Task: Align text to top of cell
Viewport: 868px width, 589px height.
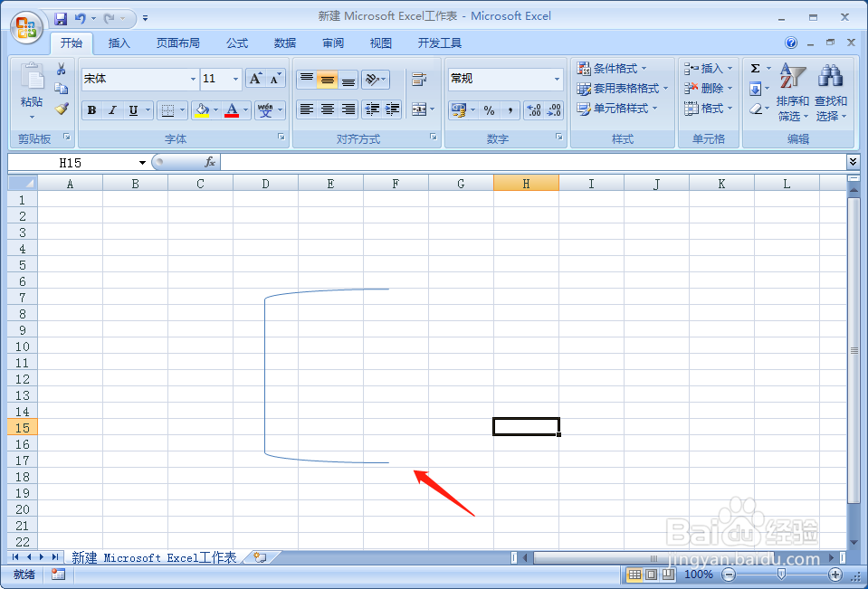Action: pyautogui.click(x=306, y=79)
